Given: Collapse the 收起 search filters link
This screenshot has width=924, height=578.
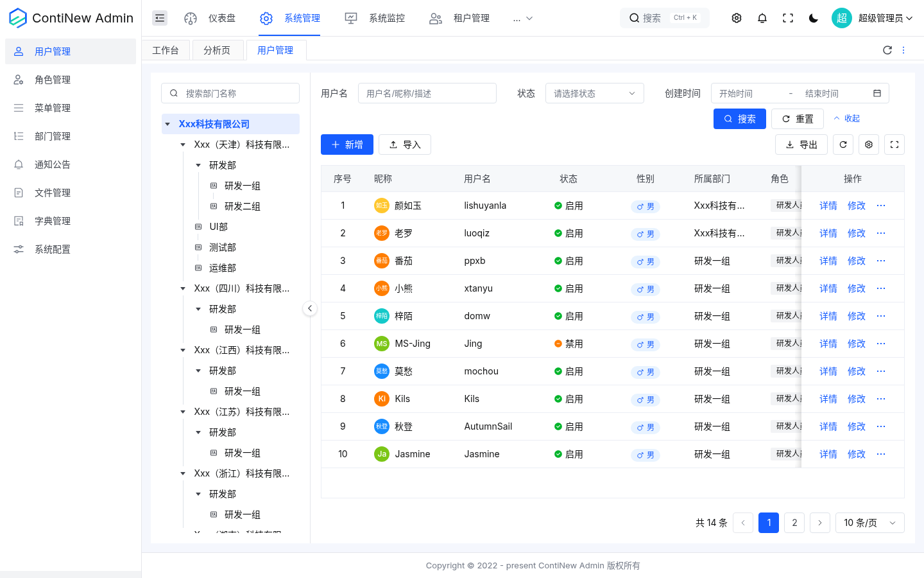Looking at the screenshot, I should tap(846, 118).
